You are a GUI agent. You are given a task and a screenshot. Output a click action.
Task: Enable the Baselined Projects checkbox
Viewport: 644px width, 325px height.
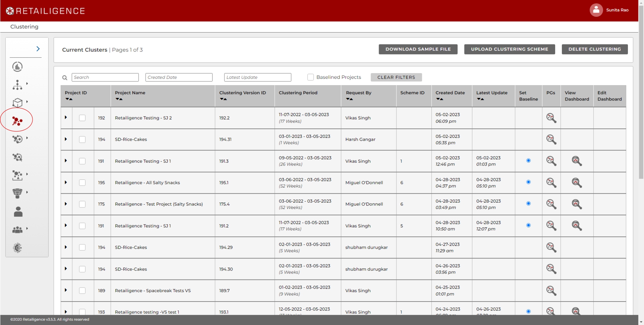(310, 77)
